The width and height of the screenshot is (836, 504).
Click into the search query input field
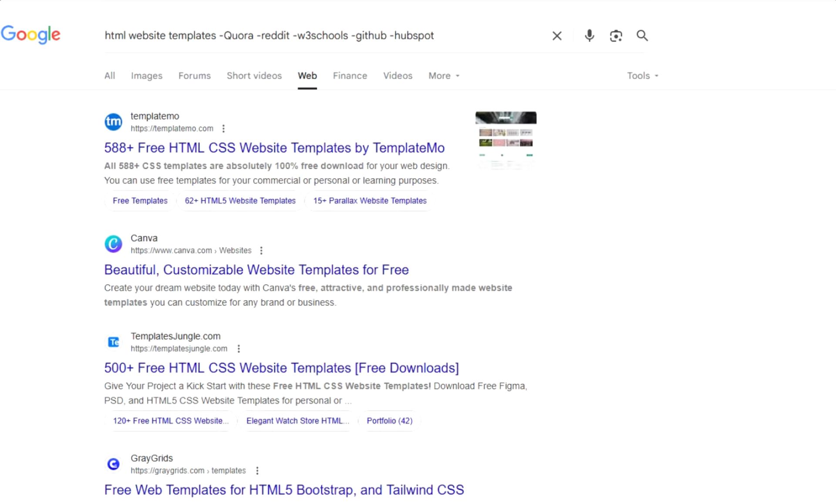(305, 36)
